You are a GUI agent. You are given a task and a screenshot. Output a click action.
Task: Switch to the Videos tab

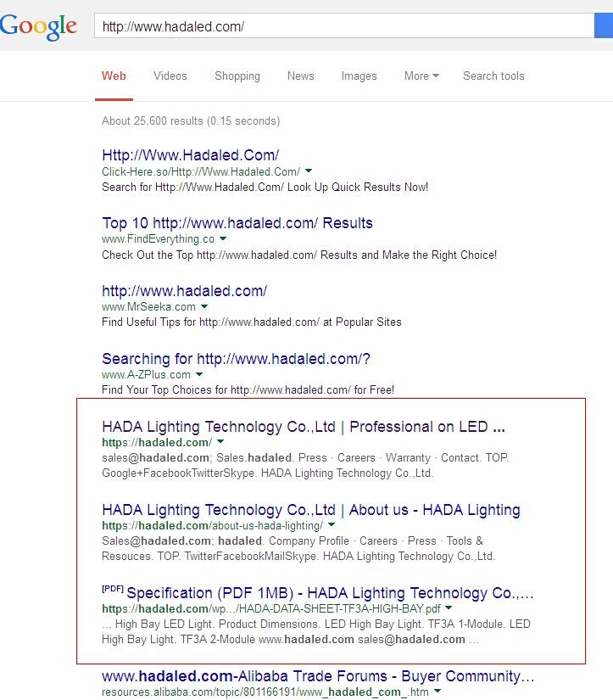coord(170,76)
